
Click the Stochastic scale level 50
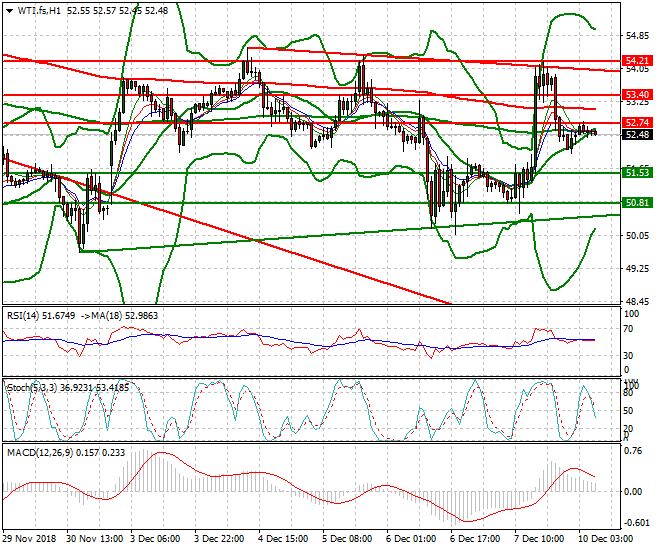tap(628, 411)
